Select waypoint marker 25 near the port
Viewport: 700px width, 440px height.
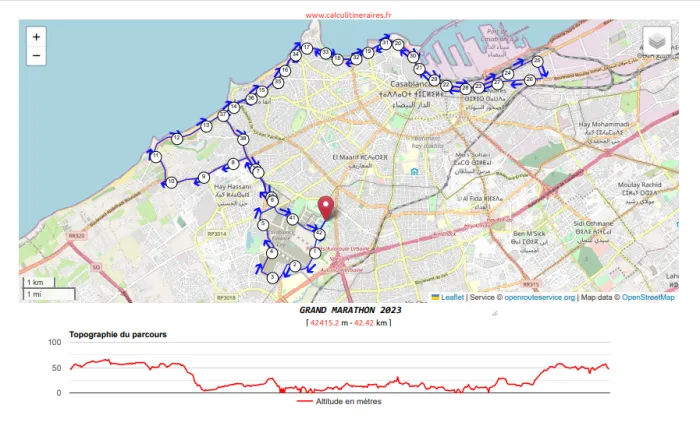(537, 62)
